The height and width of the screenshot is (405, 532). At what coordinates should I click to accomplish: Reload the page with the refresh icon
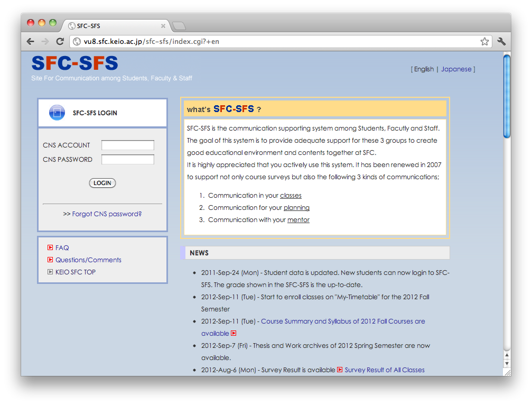pos(60,41)
